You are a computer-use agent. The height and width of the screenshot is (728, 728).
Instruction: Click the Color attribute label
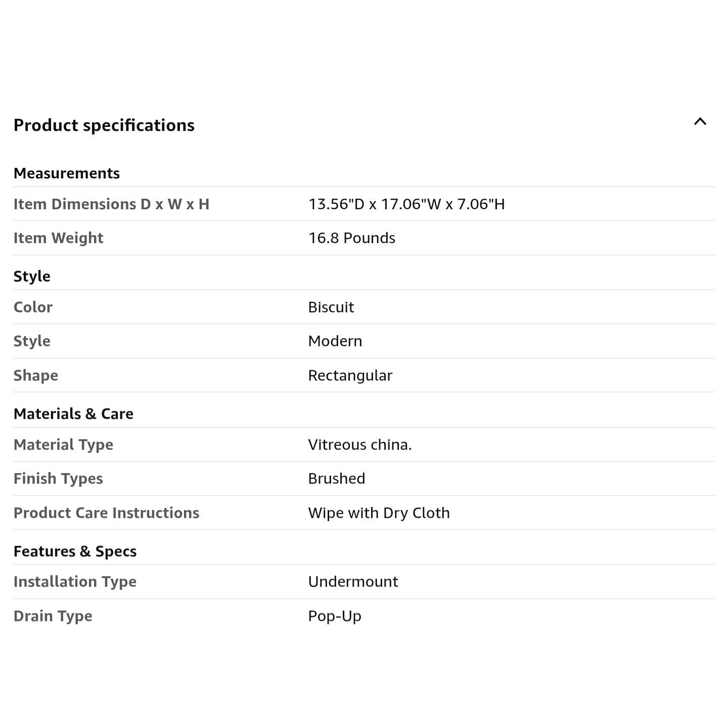click(x=33, y=307)
